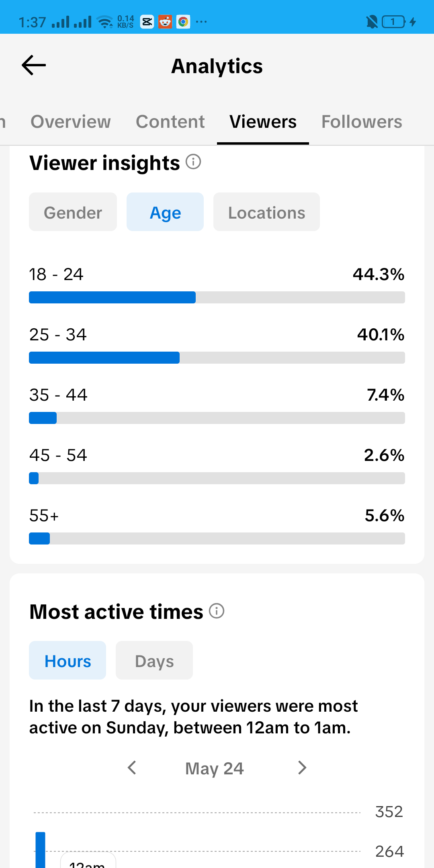Go to previous day before May 24
Viewport: 434px width, 868px height.
pos(132,768)
